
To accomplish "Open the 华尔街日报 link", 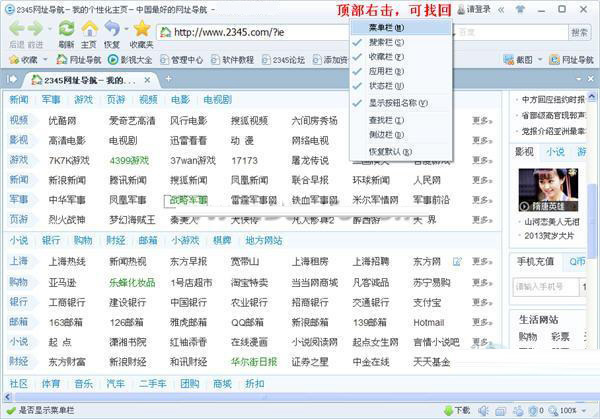I will [254, 362].
